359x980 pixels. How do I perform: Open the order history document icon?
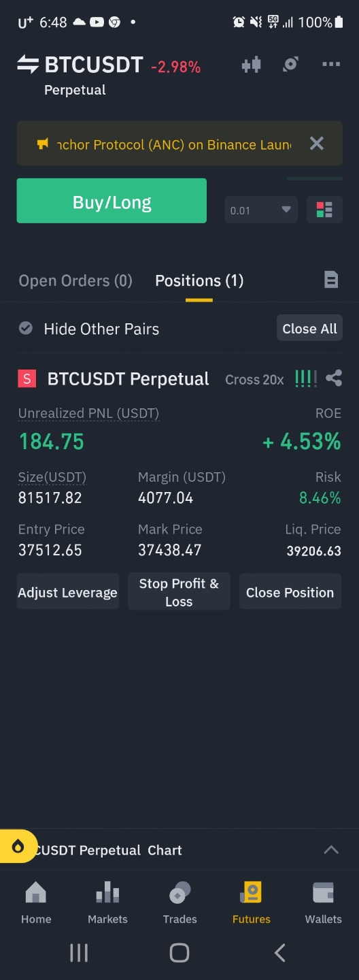[x=331, y=280]
